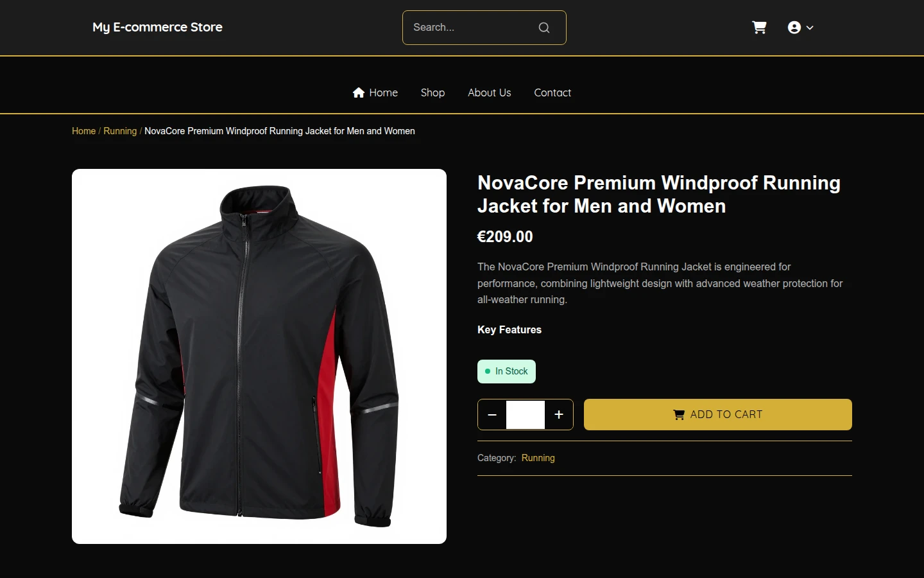Follow the Running breadcrumb link
The height and width of the screenshot is (578, 924).
point(120,131)
